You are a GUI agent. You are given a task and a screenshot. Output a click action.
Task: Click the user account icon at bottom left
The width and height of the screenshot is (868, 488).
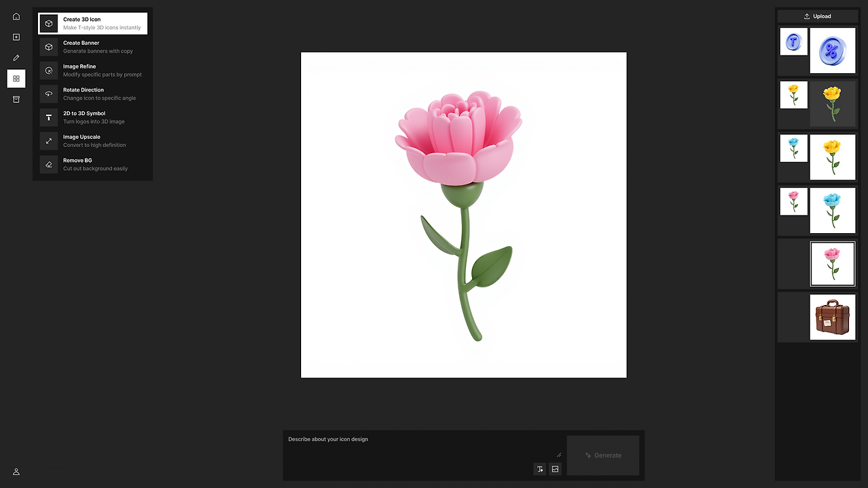(16, 472)
